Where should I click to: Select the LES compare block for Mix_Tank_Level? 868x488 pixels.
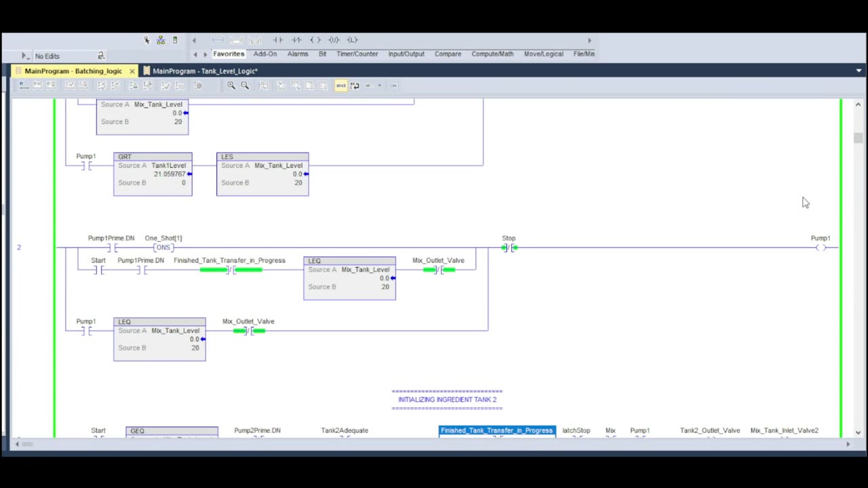pos(262,174)
